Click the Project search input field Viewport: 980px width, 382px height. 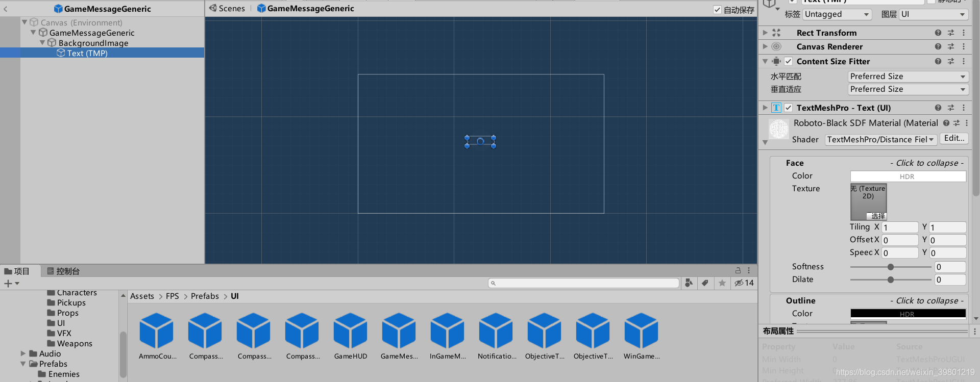584,283
